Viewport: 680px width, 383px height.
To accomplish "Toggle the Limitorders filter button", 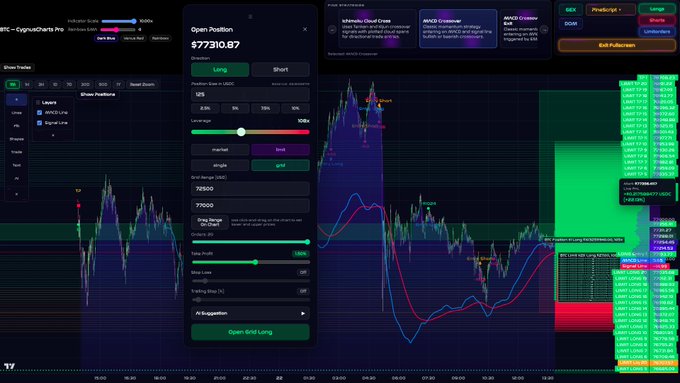I will point(657,32).
